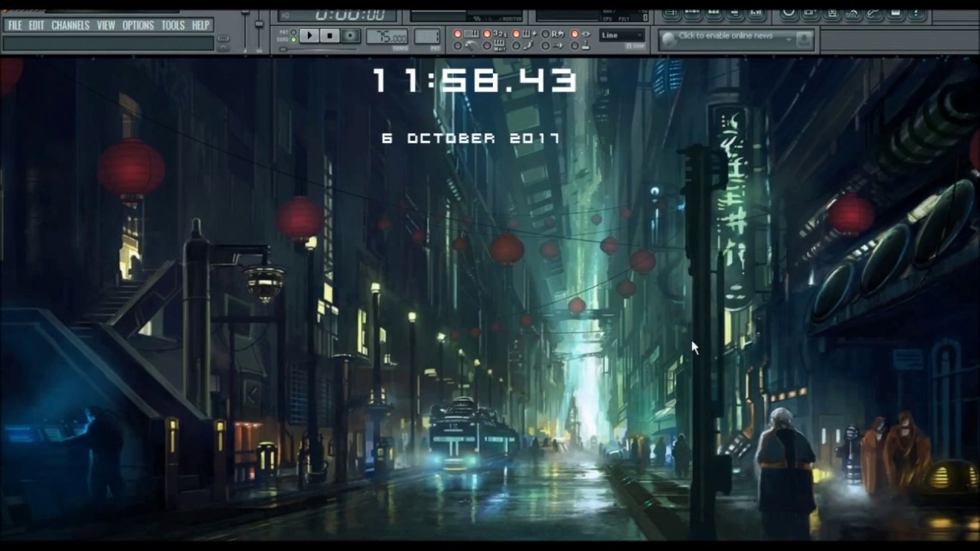Open the browser shortcut icon

734,14
